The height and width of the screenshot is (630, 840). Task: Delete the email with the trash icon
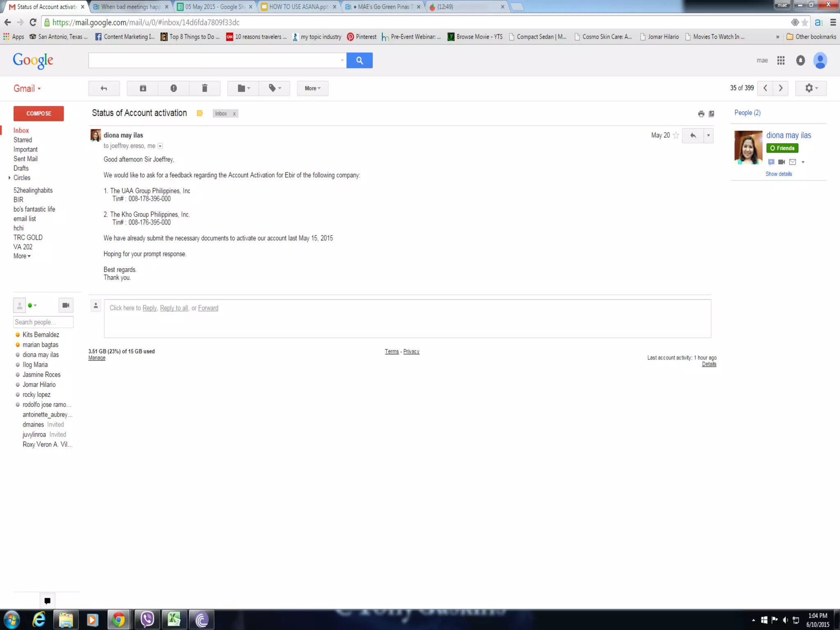(205, 88)
